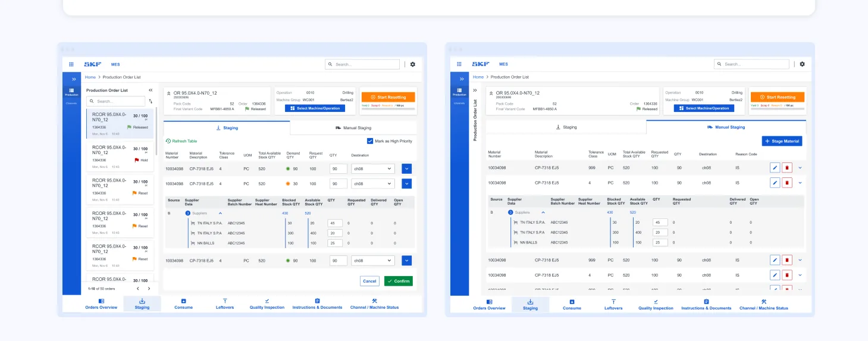Screen dimensions: 868x341
Task: Click Orders Overview icon in left window bottom bar
Action: [101, 301]
